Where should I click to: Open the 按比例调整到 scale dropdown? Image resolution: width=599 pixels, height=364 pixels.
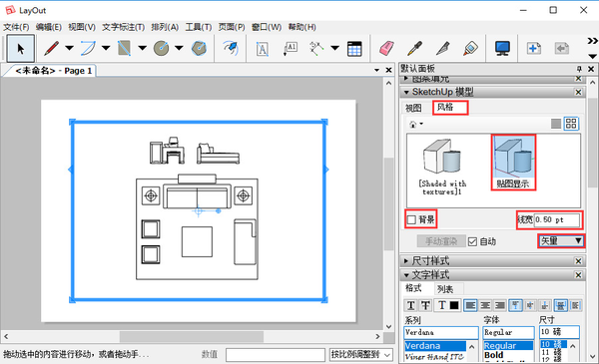(x=361, y=354)
